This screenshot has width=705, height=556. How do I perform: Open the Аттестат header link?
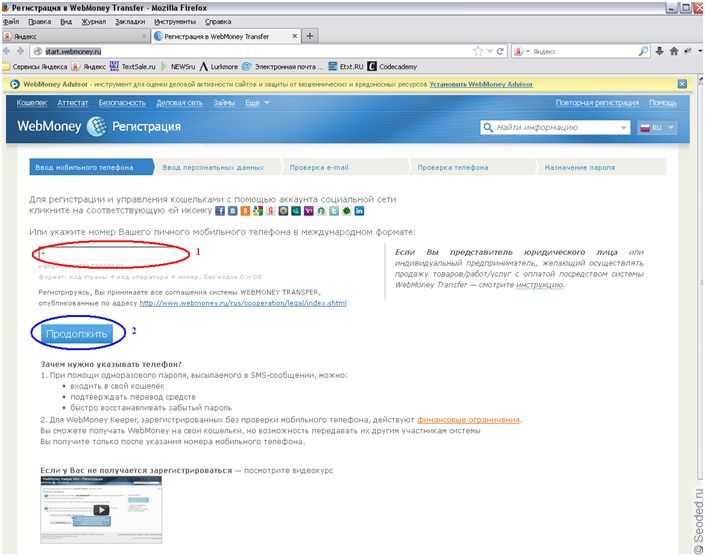coord(72,103)
